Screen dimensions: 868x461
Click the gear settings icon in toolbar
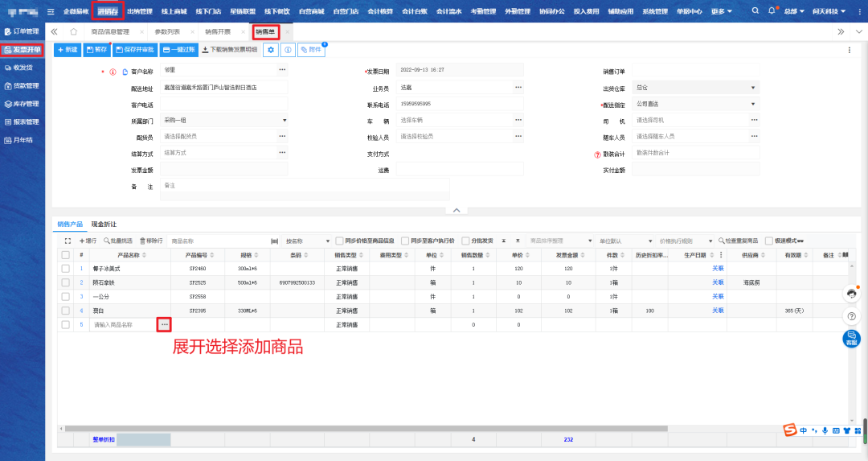(271, 50)
